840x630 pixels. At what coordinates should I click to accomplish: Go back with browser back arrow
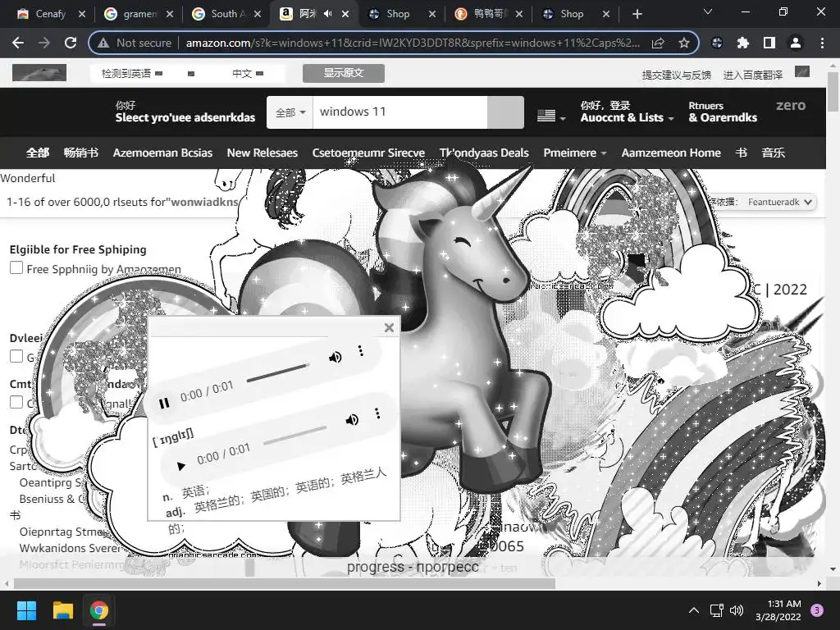18,43
